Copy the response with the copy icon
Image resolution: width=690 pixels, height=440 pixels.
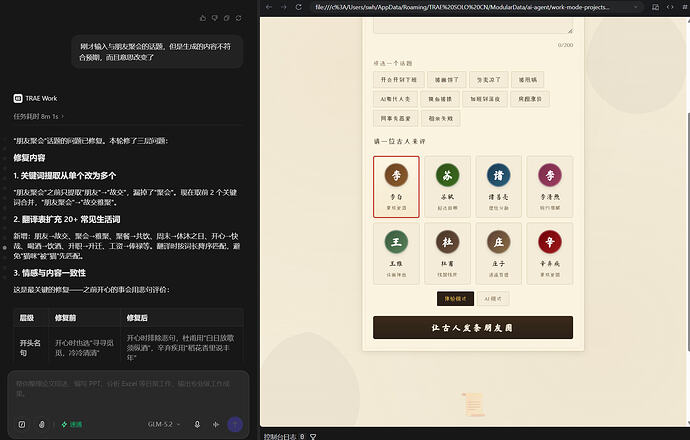pos(227,18)
